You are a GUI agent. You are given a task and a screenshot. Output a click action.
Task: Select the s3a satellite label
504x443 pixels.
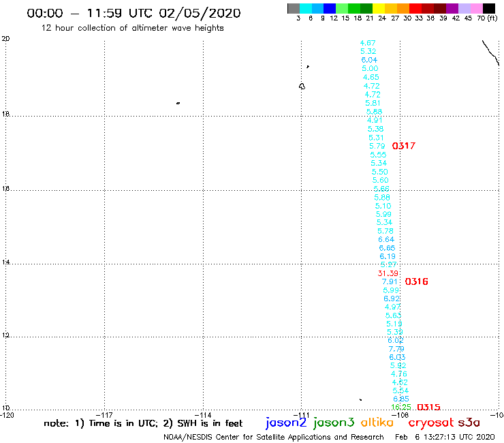469,423
